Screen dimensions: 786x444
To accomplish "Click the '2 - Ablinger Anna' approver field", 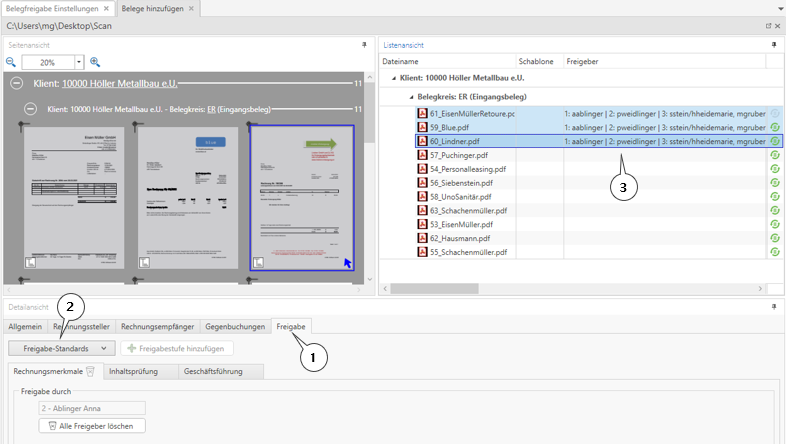I will pos(92,408).
